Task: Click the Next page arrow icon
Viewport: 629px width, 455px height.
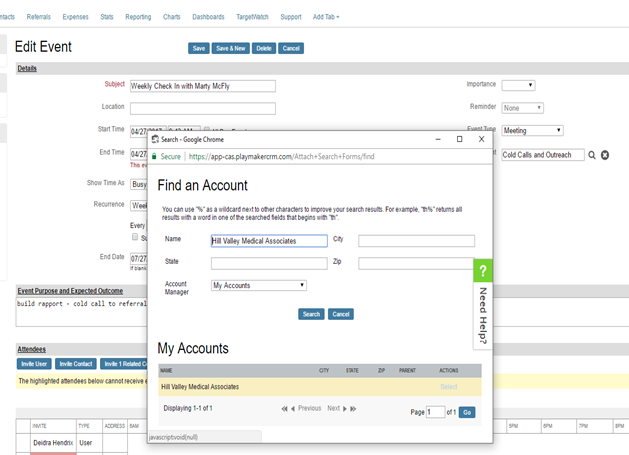Action: point(345,408)
